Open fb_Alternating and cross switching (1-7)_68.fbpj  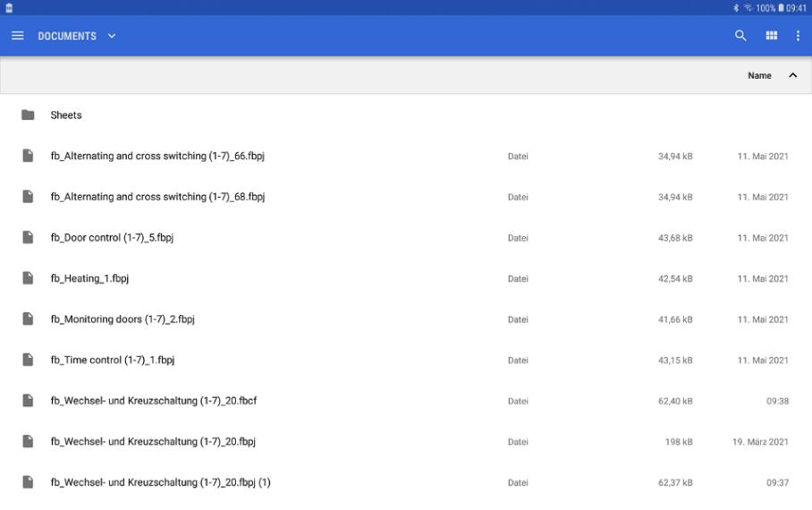tap(157, 197)
